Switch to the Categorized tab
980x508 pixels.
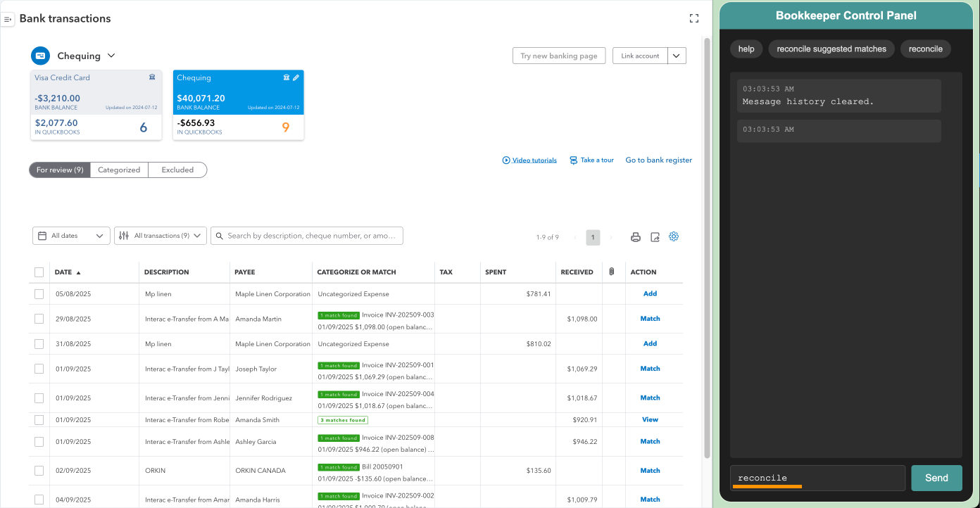coord(119,170)
